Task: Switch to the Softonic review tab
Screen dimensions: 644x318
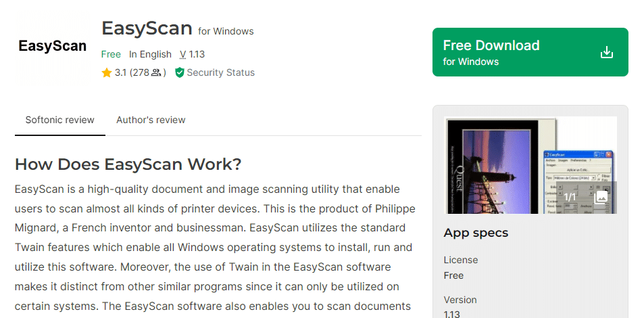Action: [60, 120]
